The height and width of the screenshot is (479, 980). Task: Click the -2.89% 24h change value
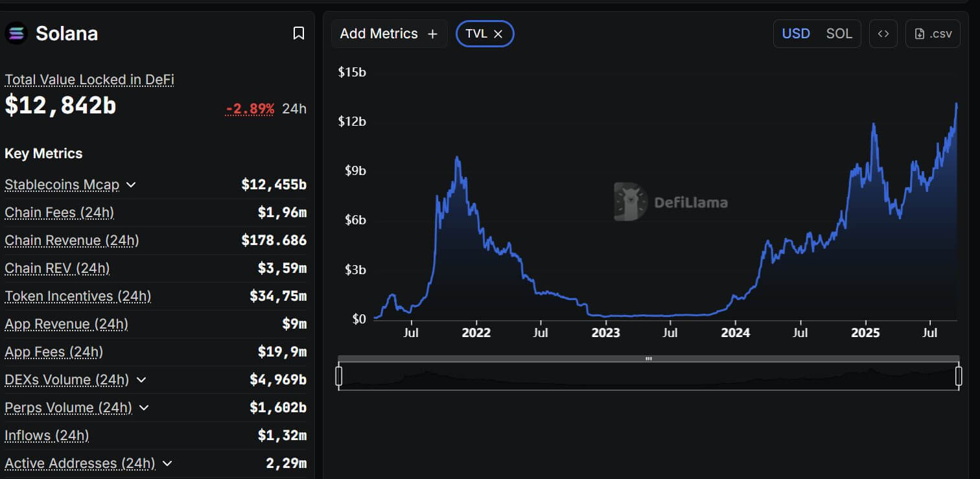point(250,109)
